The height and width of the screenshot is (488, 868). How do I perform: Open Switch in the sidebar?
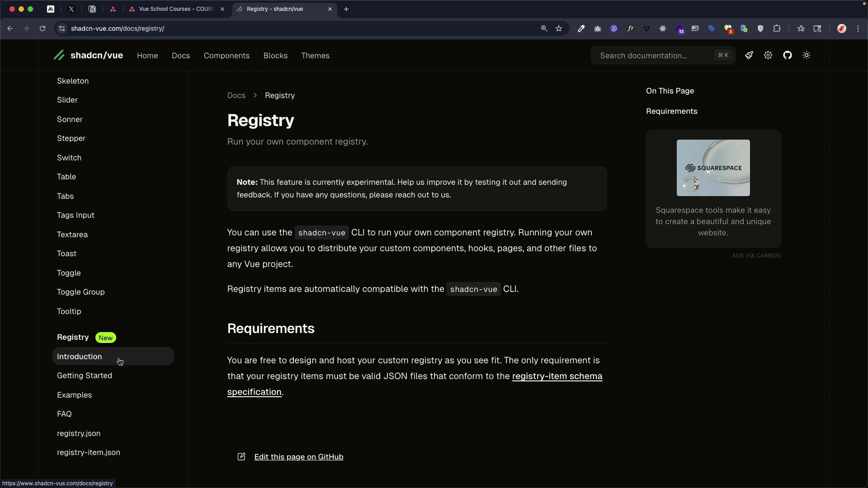click(69, 158)
